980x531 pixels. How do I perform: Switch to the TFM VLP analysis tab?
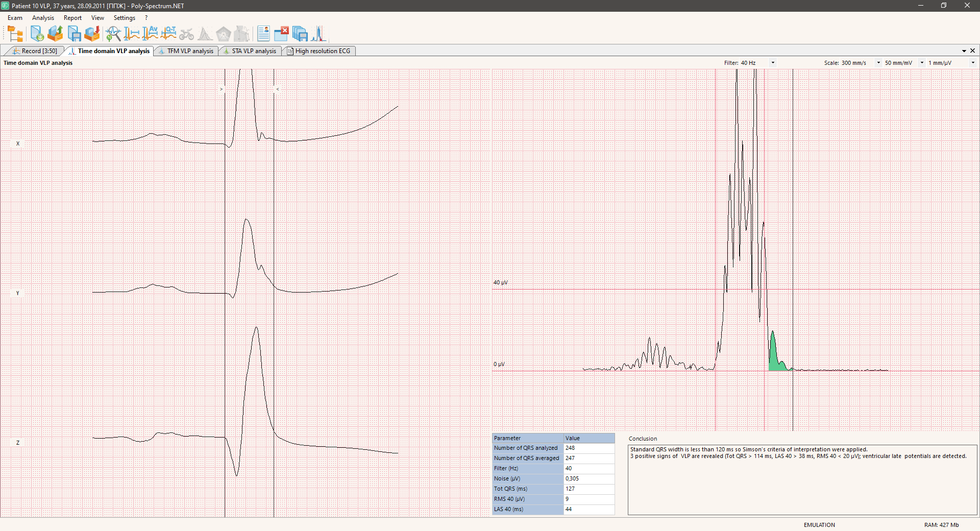pos(186,51)
